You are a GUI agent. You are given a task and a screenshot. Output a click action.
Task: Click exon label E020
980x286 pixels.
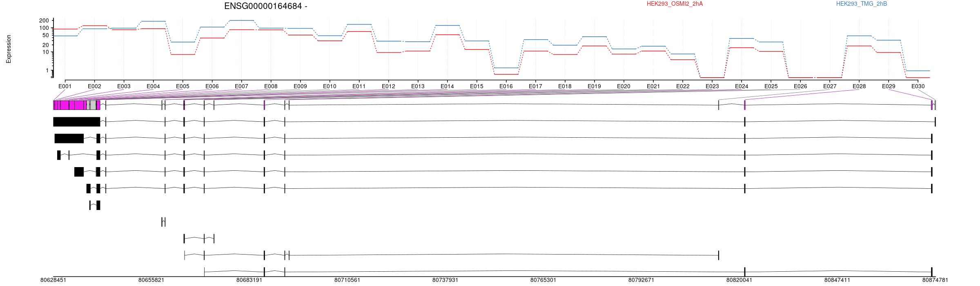coord(624,86)
